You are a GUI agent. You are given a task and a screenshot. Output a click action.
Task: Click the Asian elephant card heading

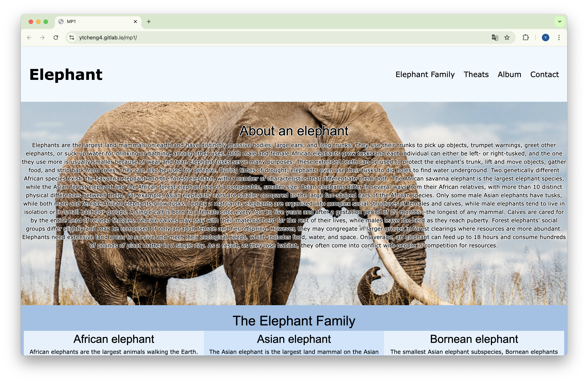coord(294,339)
